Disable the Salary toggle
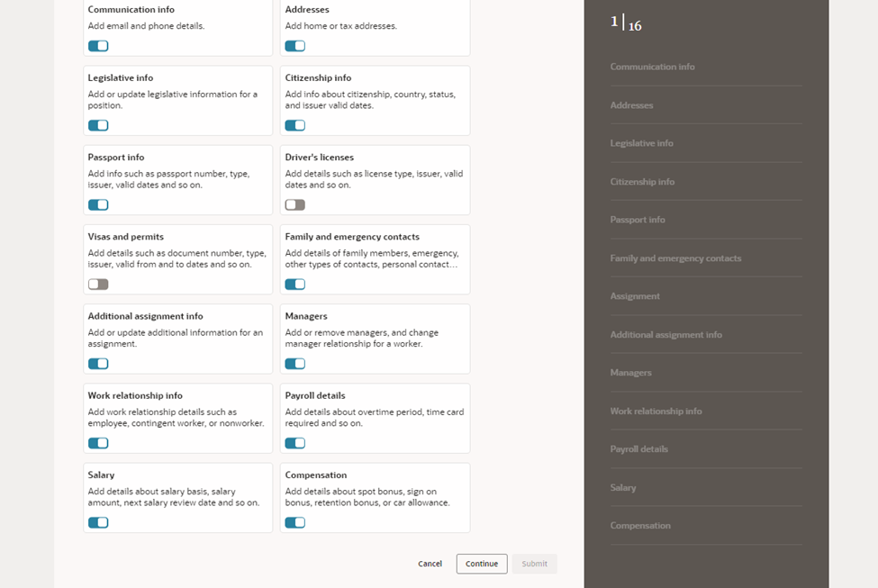The width and height of the screenshot is (878, 588). coord(98,521)
